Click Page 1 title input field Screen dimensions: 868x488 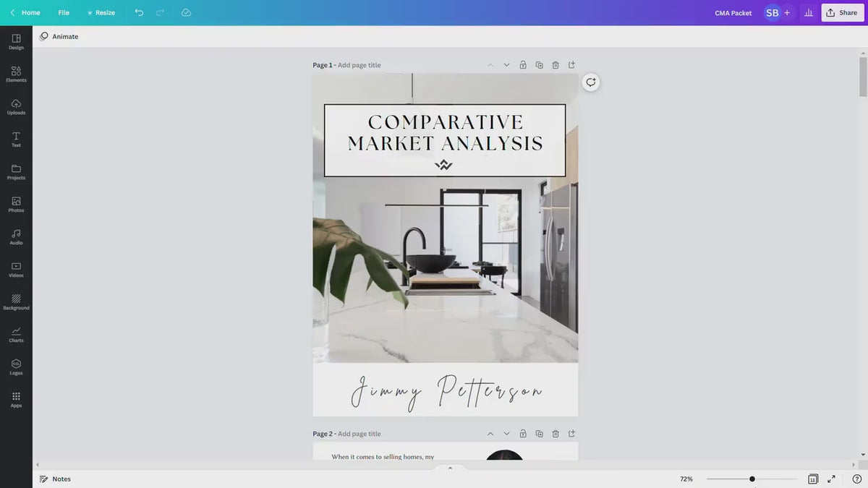[359, 65]
